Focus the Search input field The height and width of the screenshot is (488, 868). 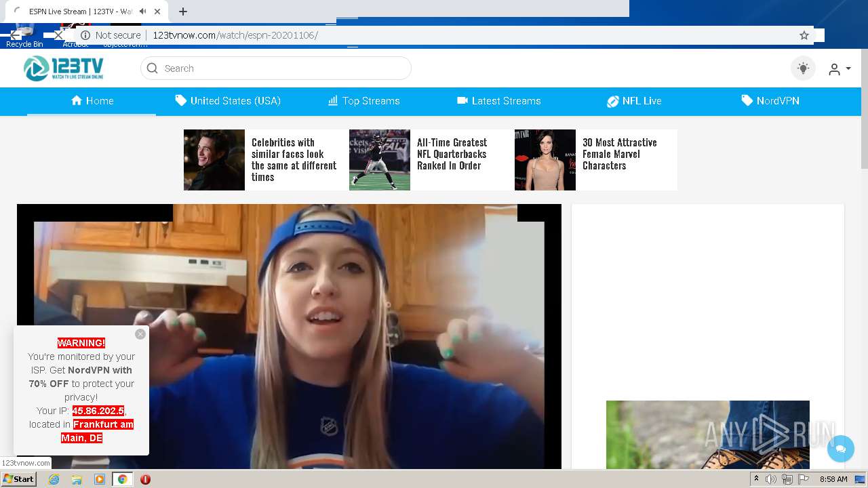pos(275,68)
